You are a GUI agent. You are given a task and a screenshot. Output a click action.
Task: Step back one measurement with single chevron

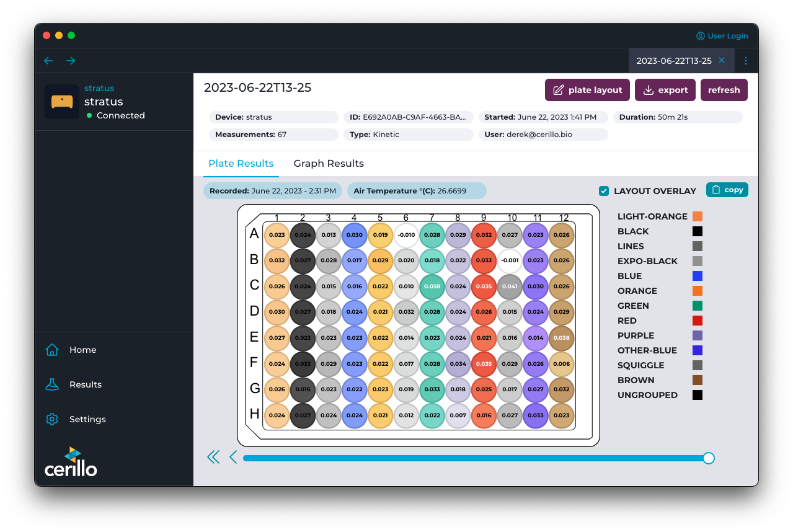(233, 458)
